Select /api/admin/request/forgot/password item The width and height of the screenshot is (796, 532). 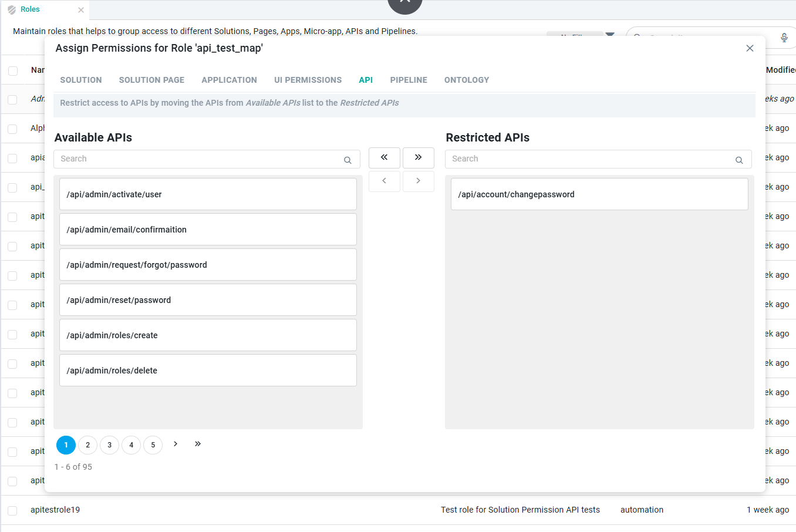pyautogui.click(x=208, y=265)
